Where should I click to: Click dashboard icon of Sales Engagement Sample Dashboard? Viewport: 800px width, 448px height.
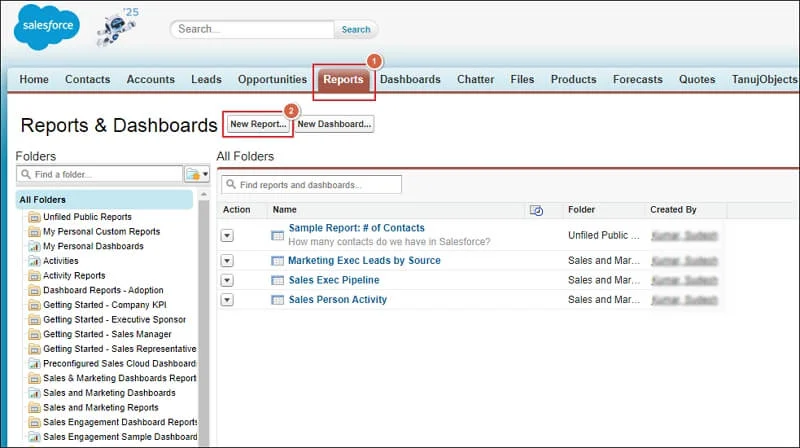(x=34, y=437)
